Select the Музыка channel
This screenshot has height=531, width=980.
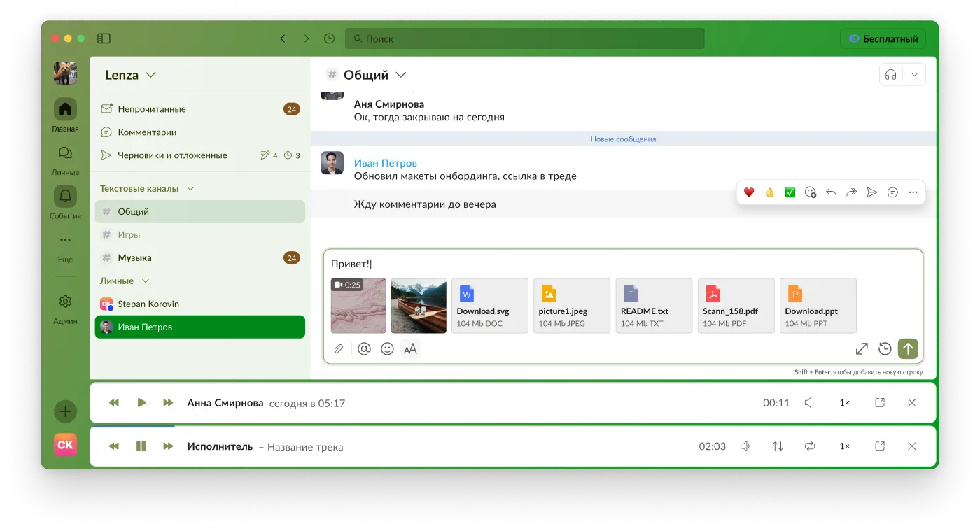point(200,257)
